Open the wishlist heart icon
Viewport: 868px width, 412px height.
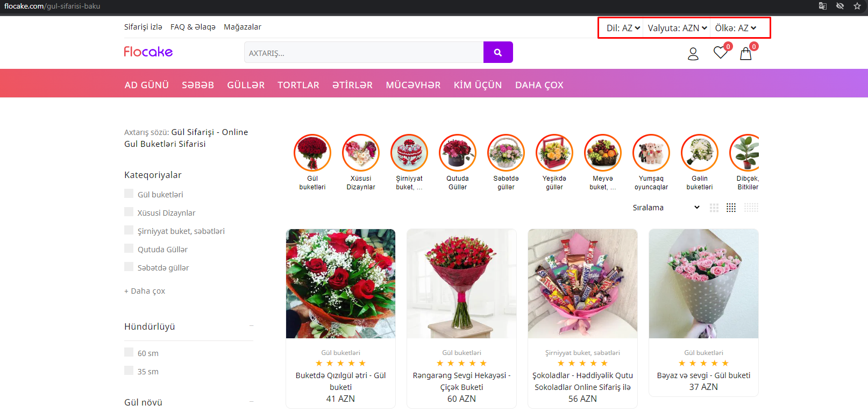coord(720,53)
